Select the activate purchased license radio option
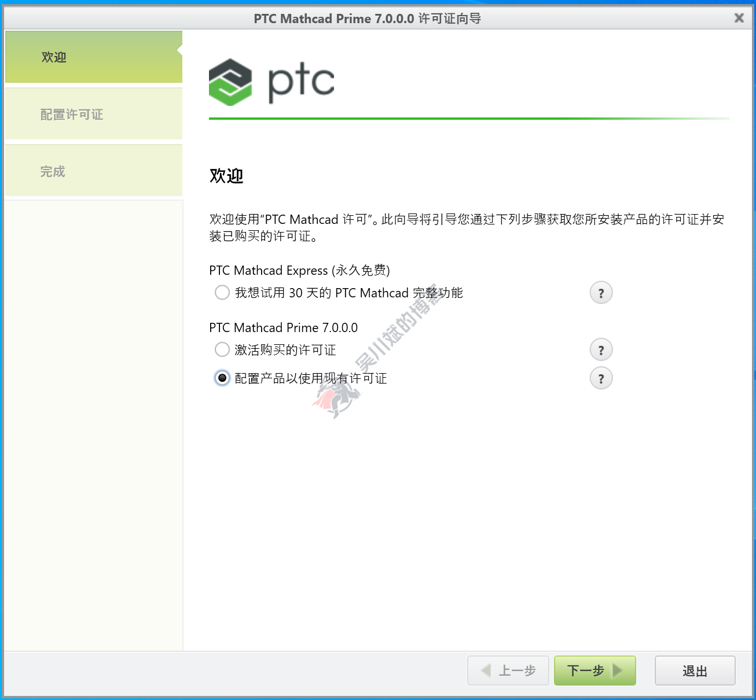The image size is (756, 700). [x=222, y=349]
